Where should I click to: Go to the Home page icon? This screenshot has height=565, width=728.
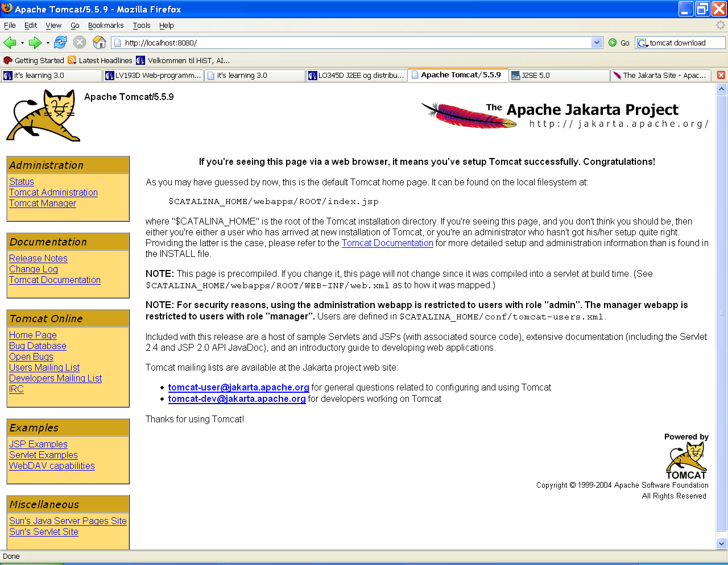[99, 42]
